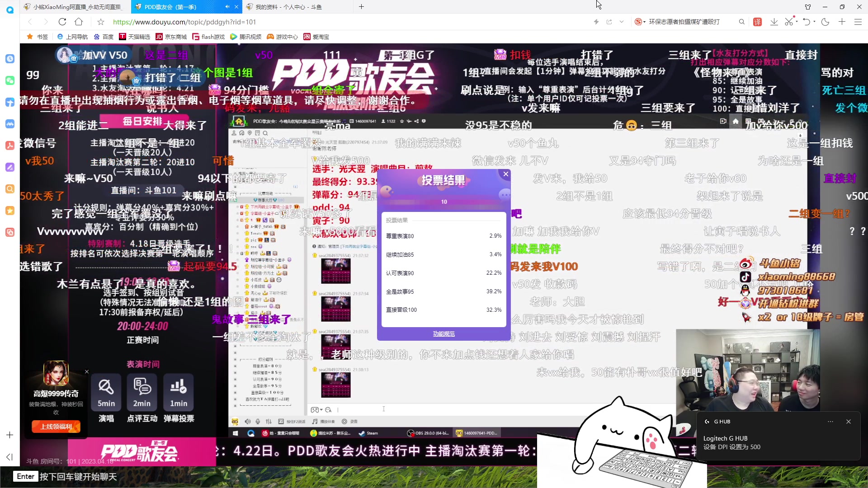Close the Logitech G HUB notification
Screen dimensions: 868x488
[849, 422]
